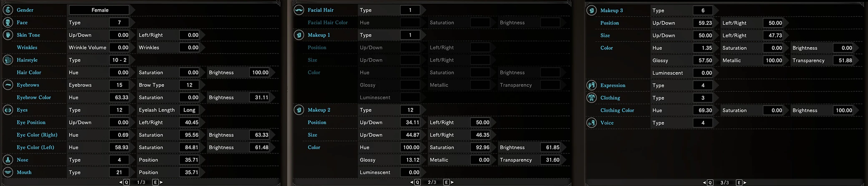This screenshot has height=186, width=868.
Task: Click the Eyes category icon
Action: [8, 110]
